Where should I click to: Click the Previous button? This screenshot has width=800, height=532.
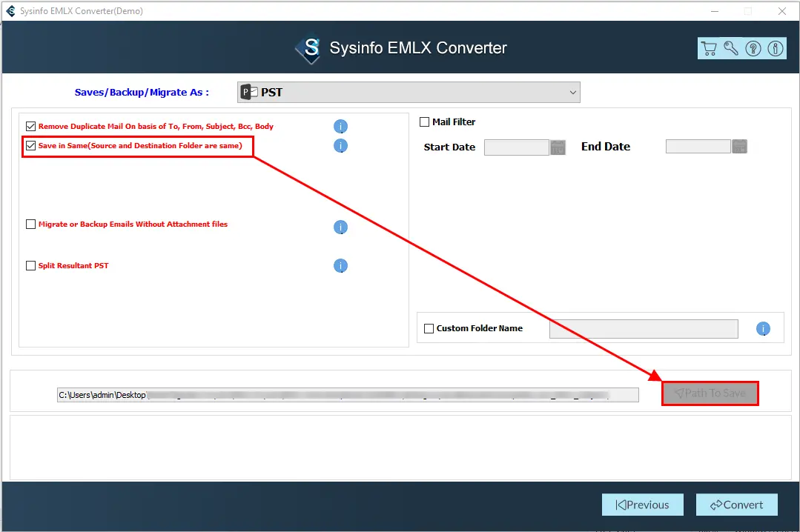click(x=642, y=505)
